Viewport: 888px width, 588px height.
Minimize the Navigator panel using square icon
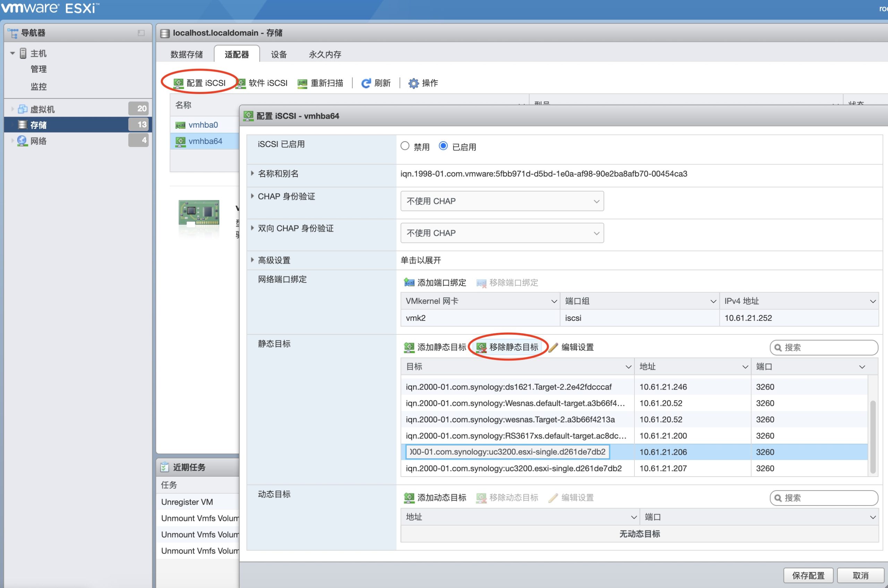tap(141, 33)
